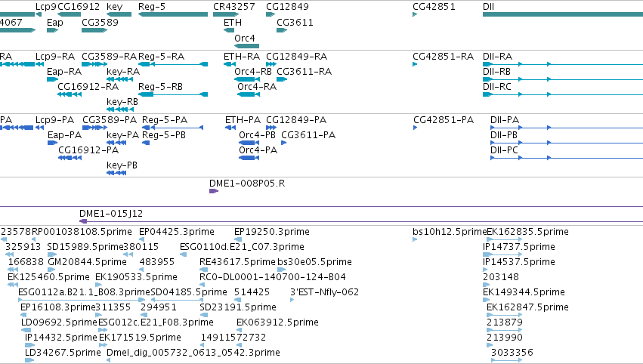Select the key gene label

click(114, 7)
